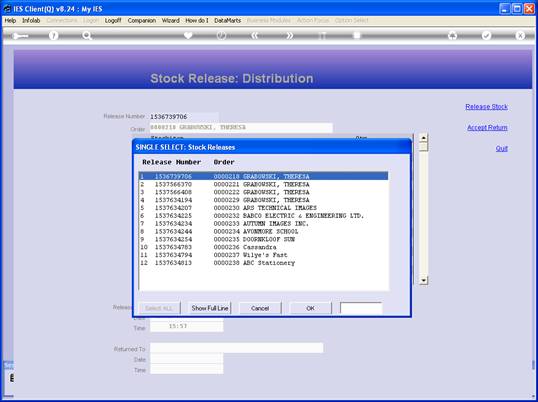Click the round X icon in the toolbar
This screenshot has height=402, width=538.
520,35
